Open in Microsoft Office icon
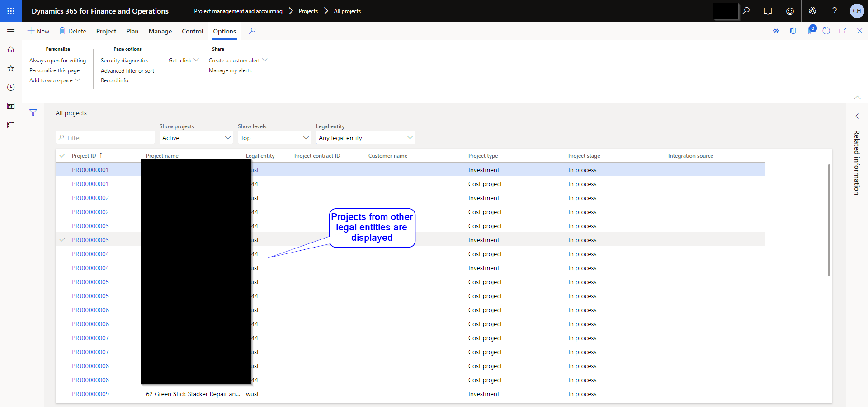The height and width of the screenshot is (407, 868). tap(793, 31)
